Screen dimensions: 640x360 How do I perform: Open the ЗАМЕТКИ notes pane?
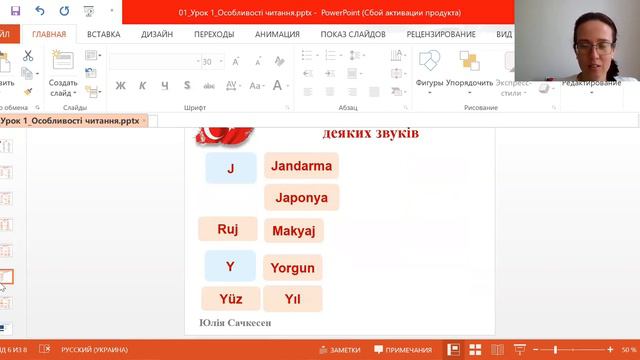click(340, 350)
